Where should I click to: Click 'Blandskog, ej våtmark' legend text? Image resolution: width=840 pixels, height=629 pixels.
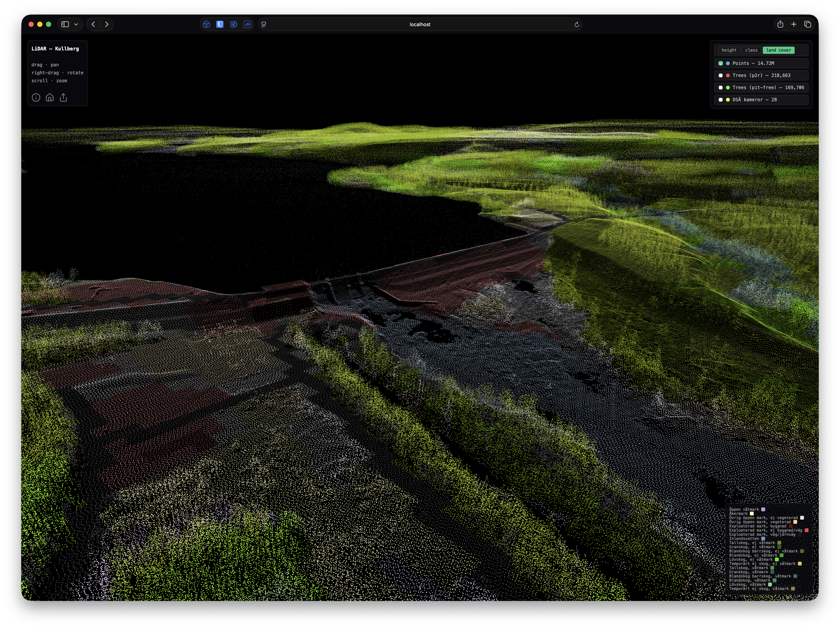[753, 555]
